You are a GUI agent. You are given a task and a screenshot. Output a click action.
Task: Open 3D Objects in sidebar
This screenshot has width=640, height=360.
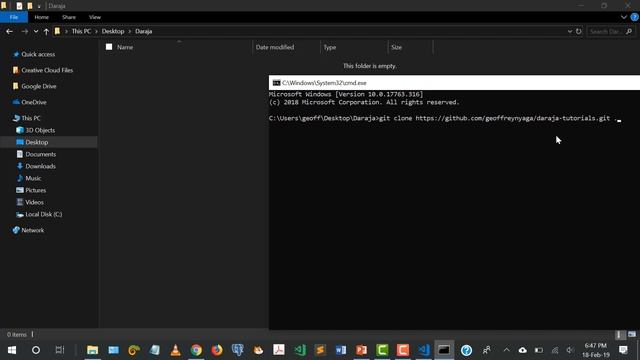40,130
